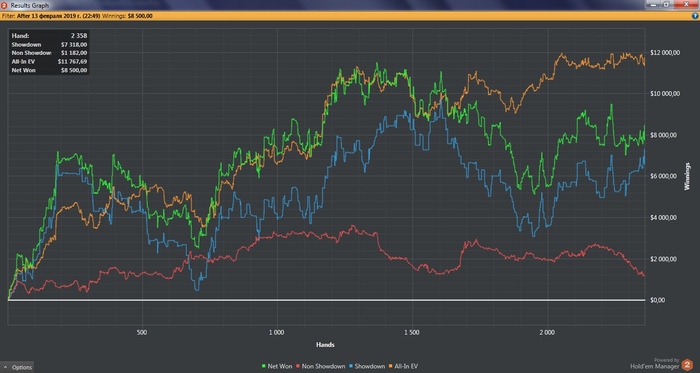Click the Results Graph window icon
This screenshot has width=700, height=373.
click(x=4, y=5)
